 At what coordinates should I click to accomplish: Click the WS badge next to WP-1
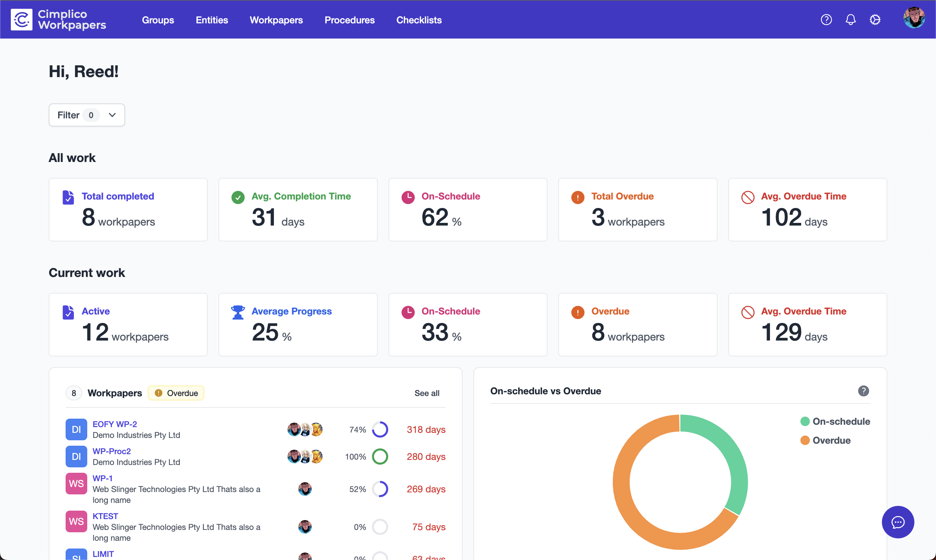[x=76, y=483]
